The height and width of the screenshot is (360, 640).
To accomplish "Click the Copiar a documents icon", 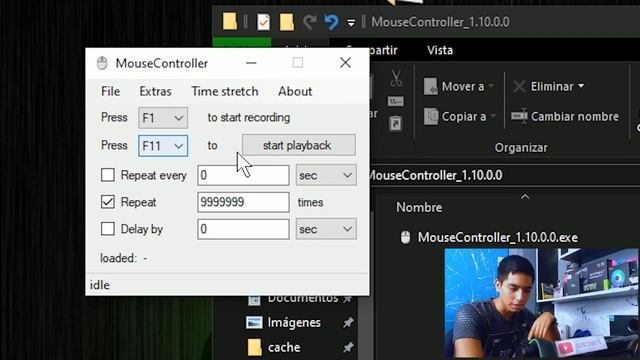I will point(431,116).
